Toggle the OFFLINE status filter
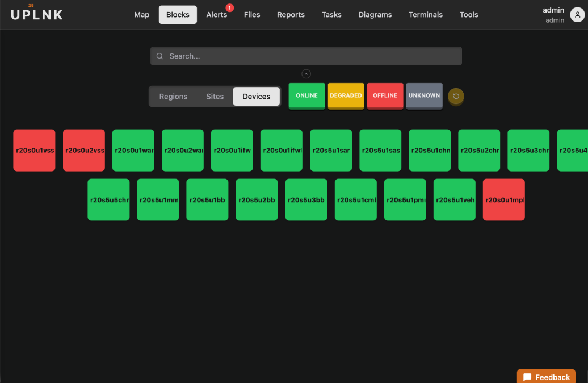This screenshot has width=588, height=383. pos(385,95)
